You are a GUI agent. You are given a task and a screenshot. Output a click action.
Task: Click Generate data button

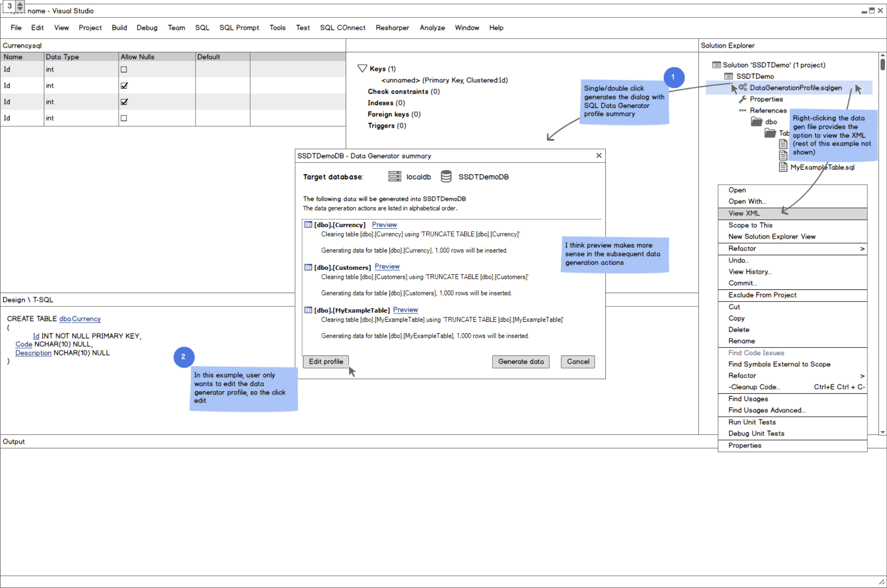pos(520,361)
